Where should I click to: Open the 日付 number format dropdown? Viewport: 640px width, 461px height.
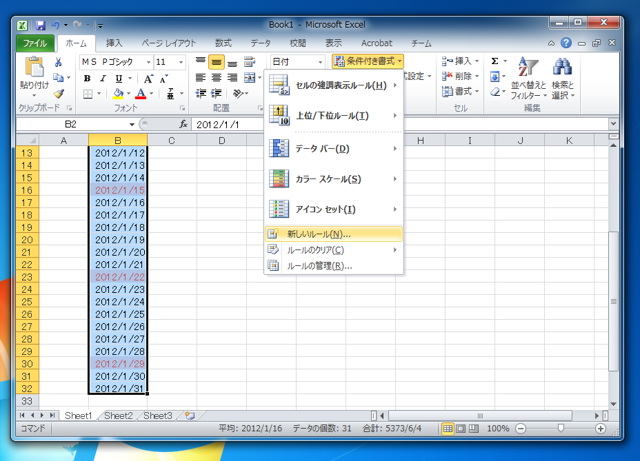click(320, 62)
